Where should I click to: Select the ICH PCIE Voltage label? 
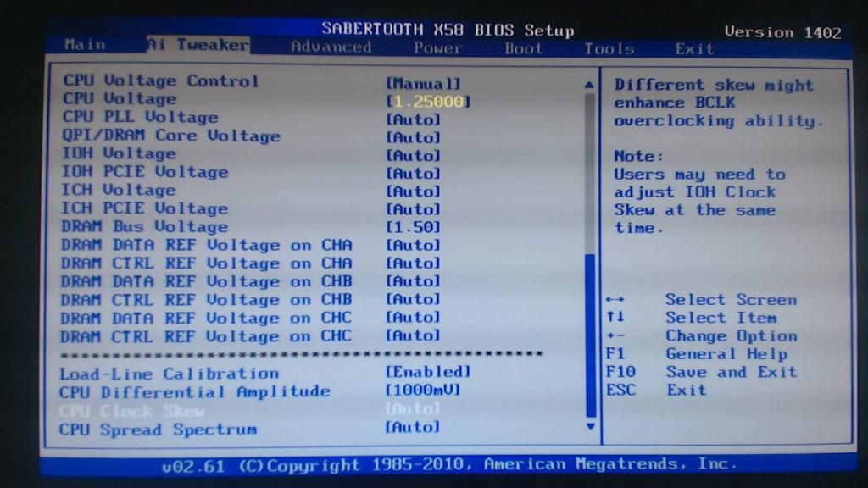click(x=144, y=208)
